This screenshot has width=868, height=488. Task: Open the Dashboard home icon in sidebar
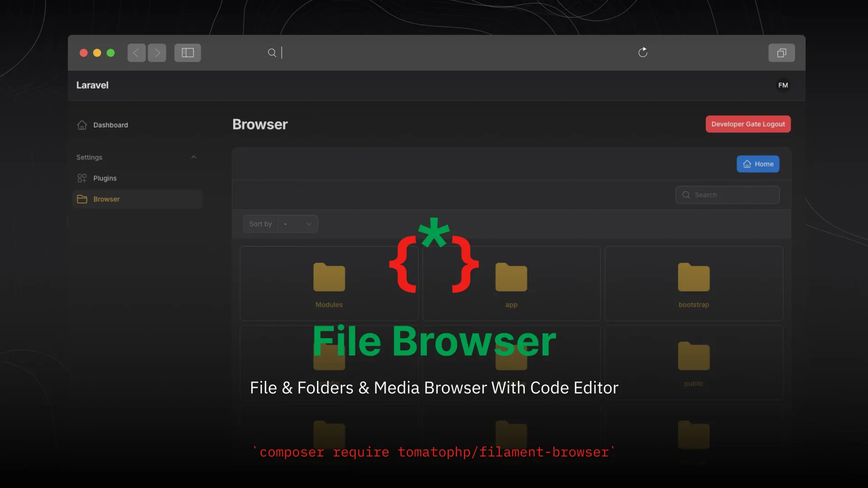[x=81, y=125]
